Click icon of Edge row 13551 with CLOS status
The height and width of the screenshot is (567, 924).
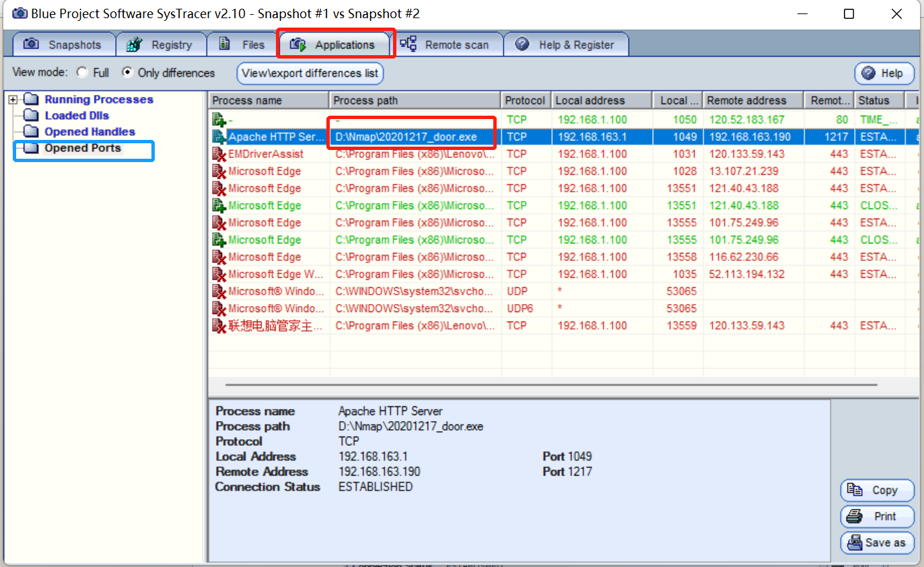pyautogui.click(x=219, y=205)
